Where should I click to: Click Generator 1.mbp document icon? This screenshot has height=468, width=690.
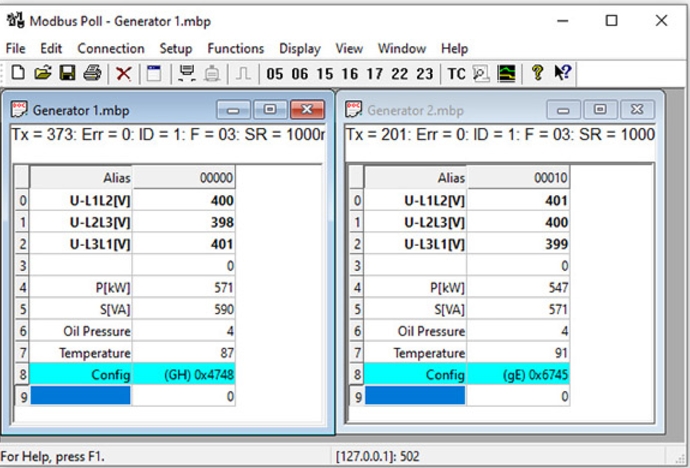pyautogui.click(x=19, y=110)
